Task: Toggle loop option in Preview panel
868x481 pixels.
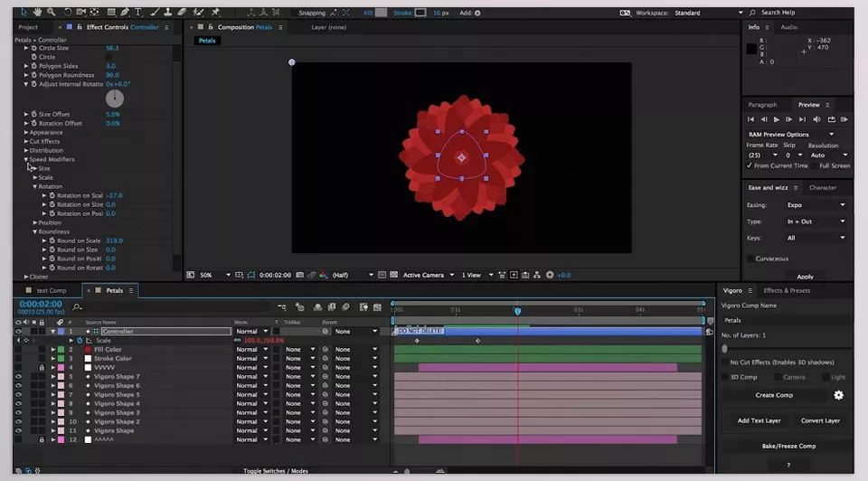Action: point(831,119)
